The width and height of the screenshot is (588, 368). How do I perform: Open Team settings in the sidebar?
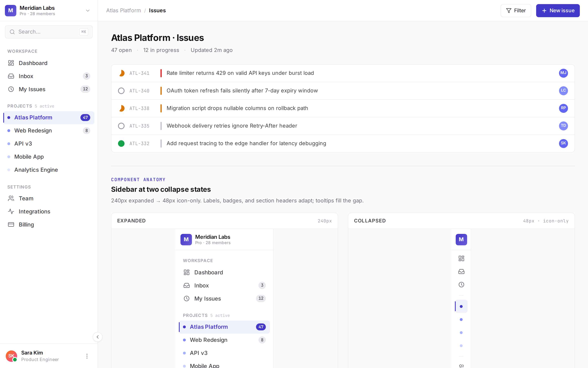pos(49,198)
